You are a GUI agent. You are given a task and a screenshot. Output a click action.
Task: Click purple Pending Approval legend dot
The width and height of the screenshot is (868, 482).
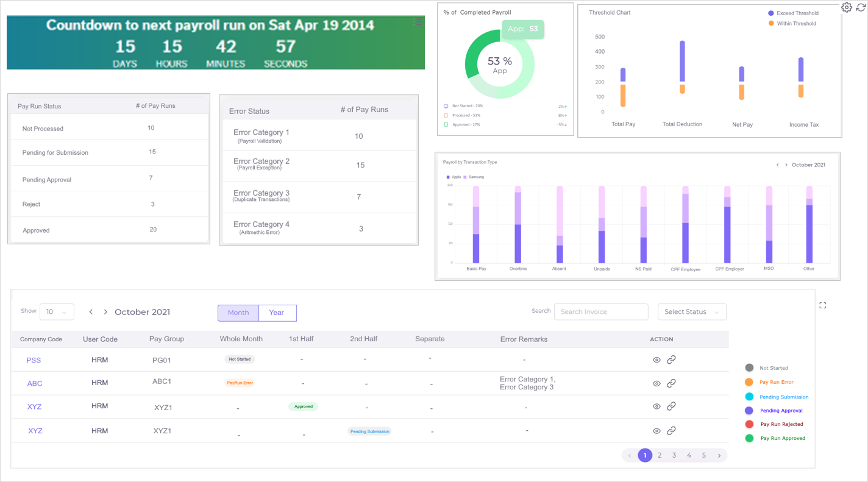[749, 411]
